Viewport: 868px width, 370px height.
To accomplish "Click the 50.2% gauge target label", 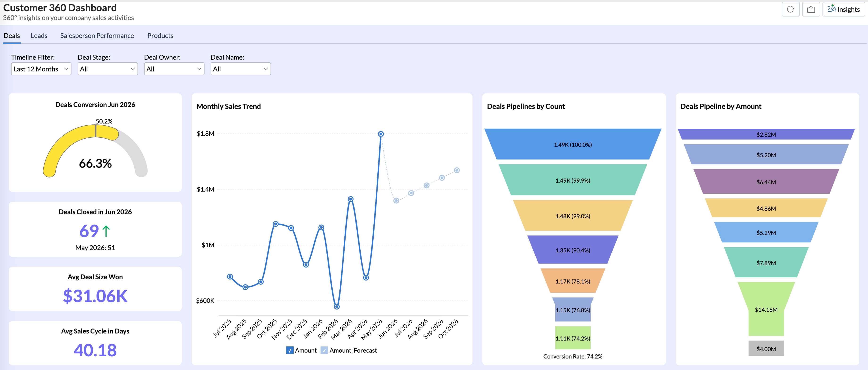I will click(104, 121).
